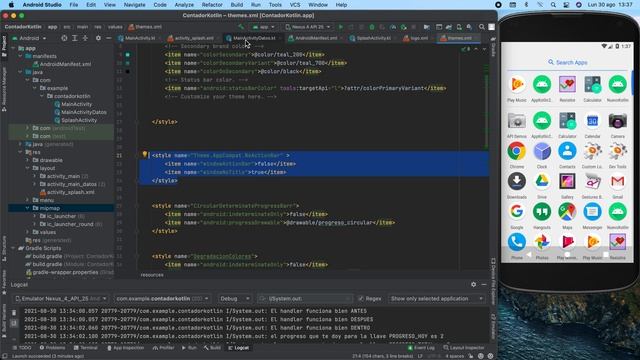Switch to SplashActivity.kt tab
The height and width of the screenshot is (360, 640).
pos(373,38)
